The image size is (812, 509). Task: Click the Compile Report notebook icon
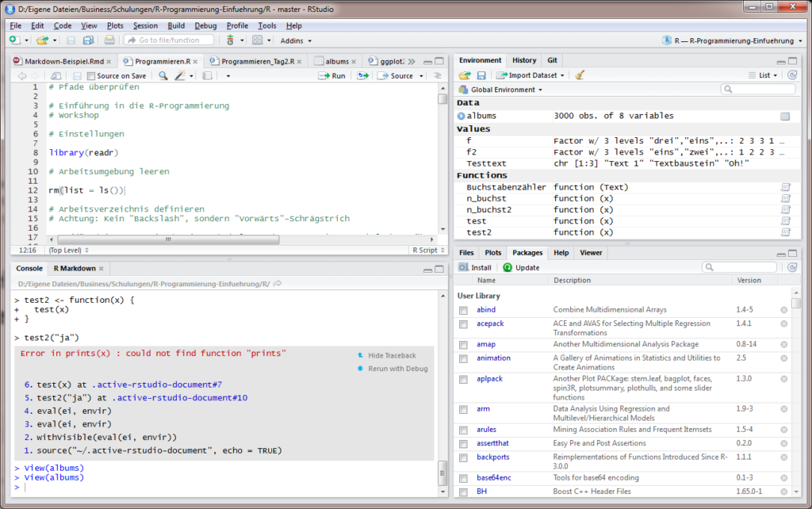point(207,75)
